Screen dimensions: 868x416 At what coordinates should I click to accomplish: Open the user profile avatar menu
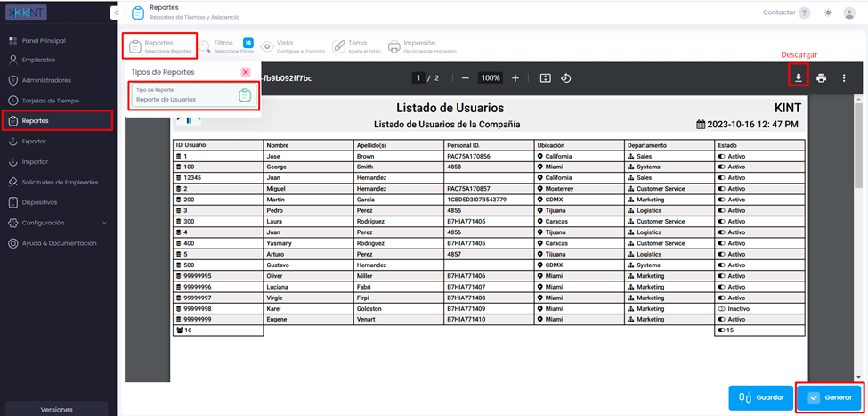tap(849, 12)
